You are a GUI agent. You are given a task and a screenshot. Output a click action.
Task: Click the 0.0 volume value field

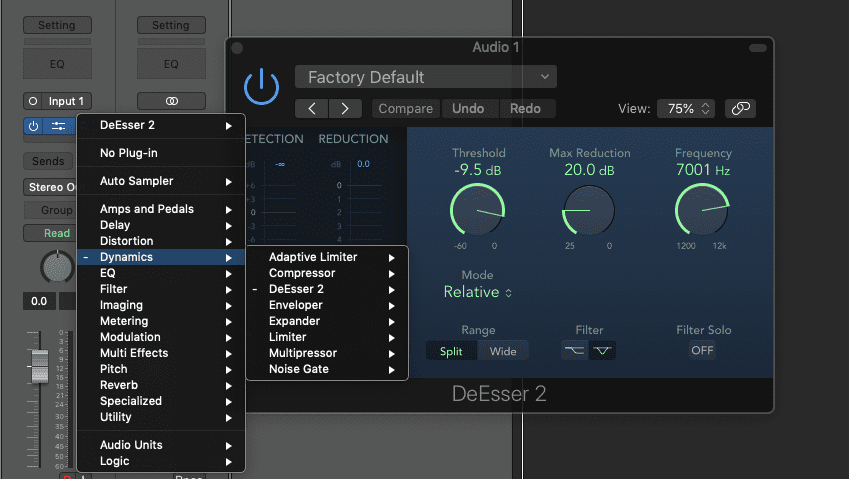pos(39,301)
